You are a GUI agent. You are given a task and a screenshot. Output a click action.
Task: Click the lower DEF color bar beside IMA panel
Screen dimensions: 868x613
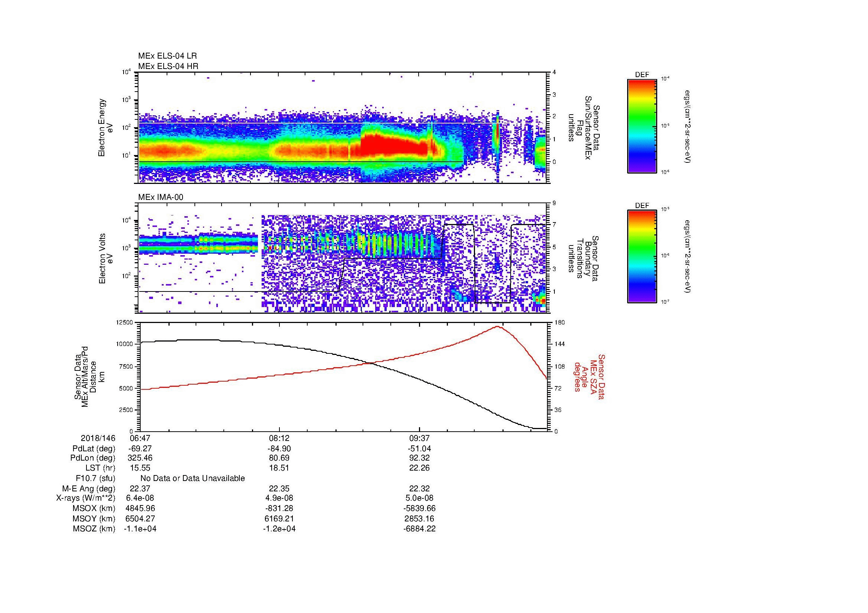pyautogui.click(x=642, y=257)
